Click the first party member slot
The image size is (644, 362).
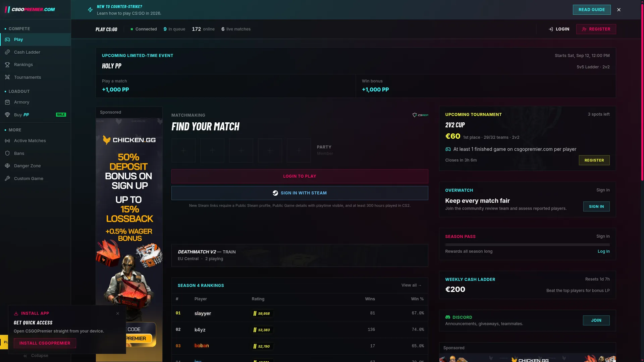183,150
